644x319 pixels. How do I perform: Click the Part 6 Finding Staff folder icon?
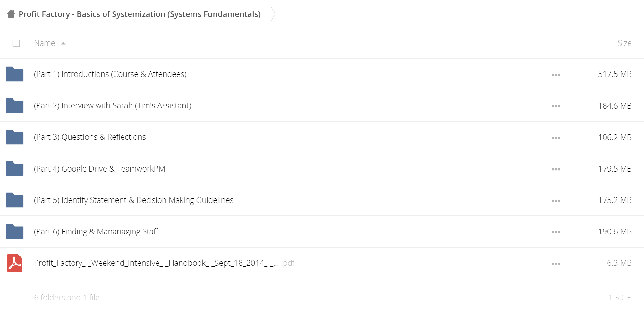tap(15, 231)
